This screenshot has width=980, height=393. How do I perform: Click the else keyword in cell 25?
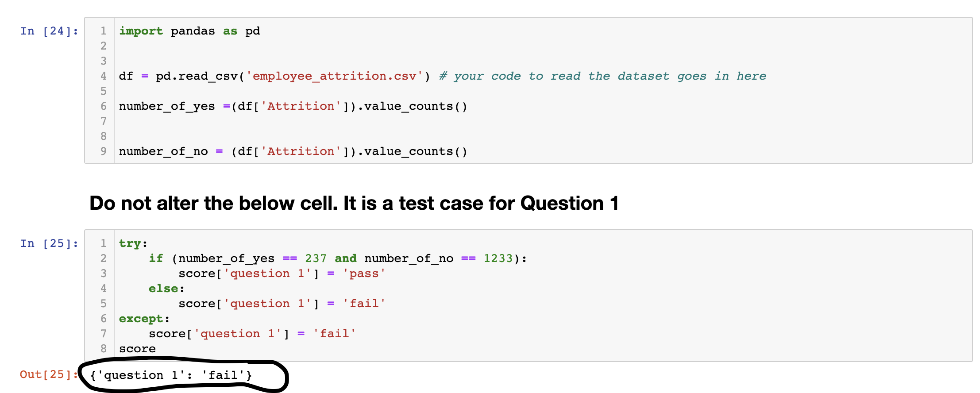[163, 289]
